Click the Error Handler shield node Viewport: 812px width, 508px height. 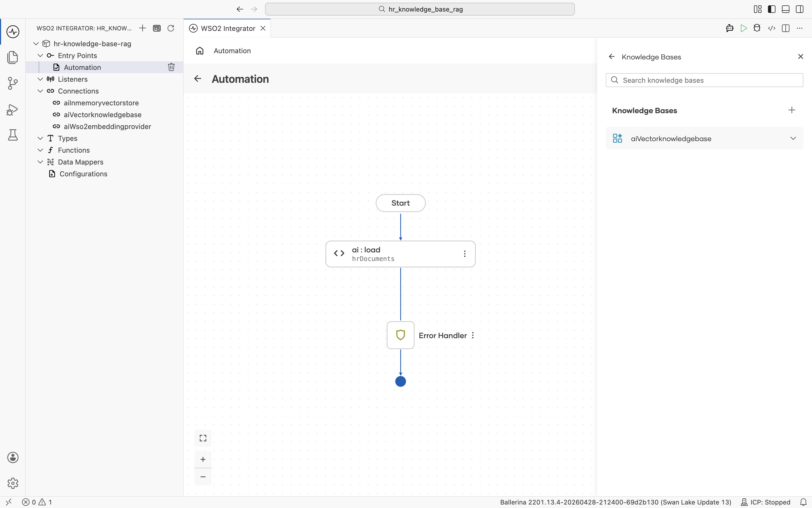click(x=401, y=335)
